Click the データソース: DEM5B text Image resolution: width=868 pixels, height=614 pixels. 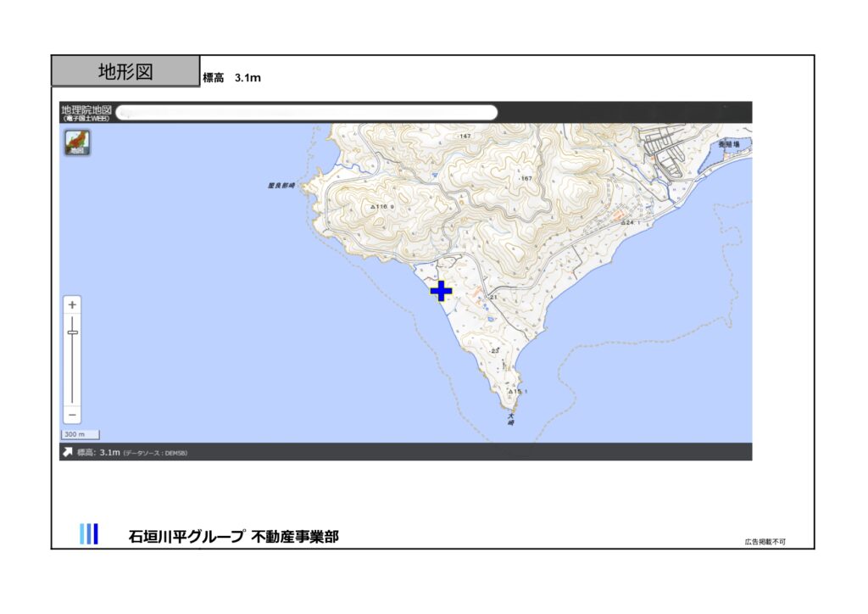[x=155, y=453]
